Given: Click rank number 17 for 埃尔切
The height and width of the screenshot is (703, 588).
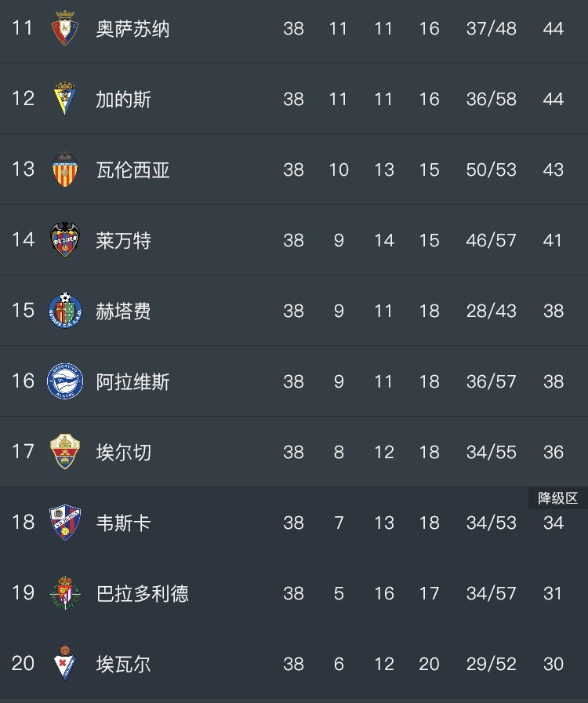Looking at the screenshot, I should pos(23,452).
